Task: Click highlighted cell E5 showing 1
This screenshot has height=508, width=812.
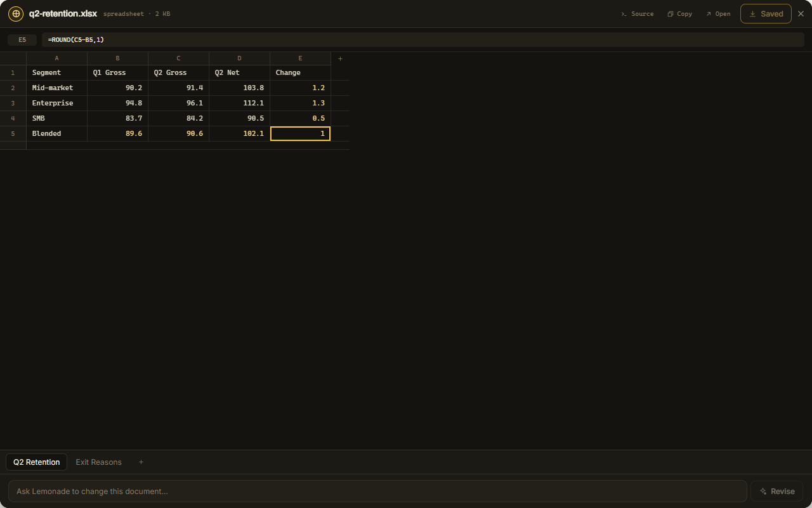Action: tap(300, 133)
